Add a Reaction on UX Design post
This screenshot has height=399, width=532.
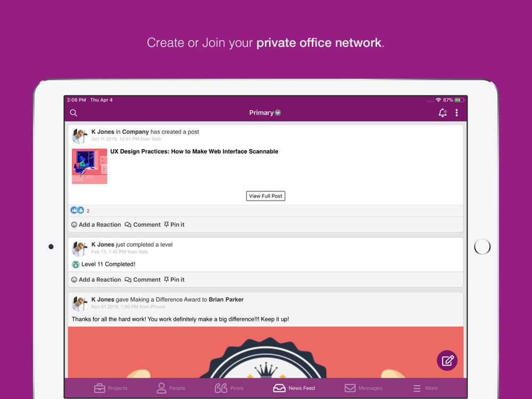96,225
